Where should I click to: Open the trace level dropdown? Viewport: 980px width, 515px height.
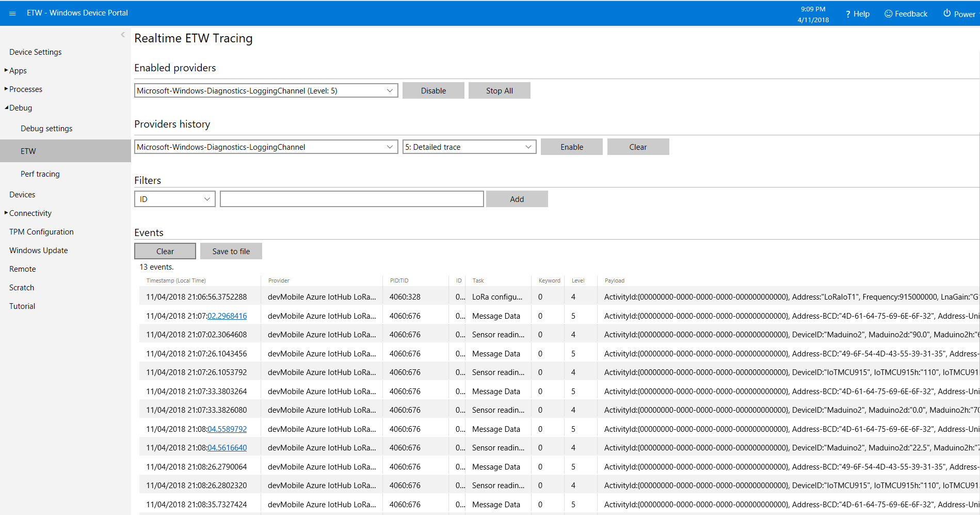(470, 147)
